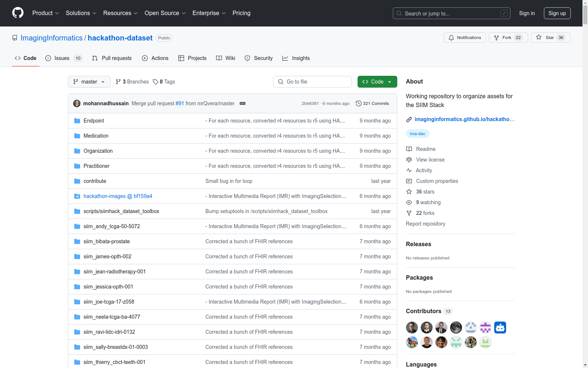The width and height of the screenshot is (588, 368).
Task: Open the green Code dropdown
Action: 377,82
